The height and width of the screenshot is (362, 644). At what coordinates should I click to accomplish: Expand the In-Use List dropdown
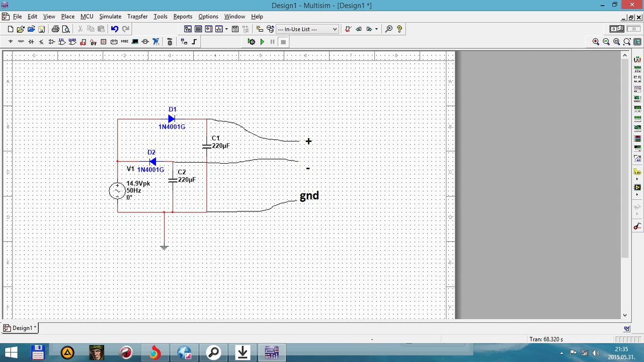335,29
